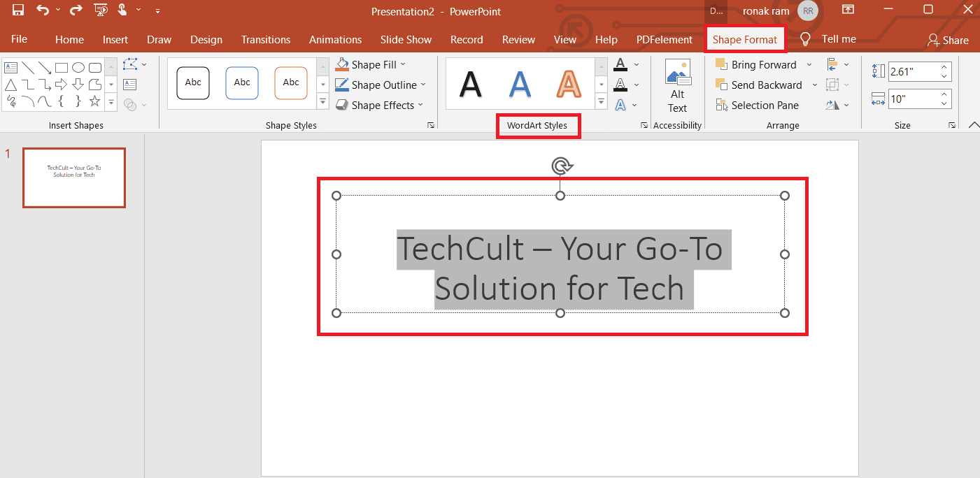Increase the shape height stepper value

(943, 66)
